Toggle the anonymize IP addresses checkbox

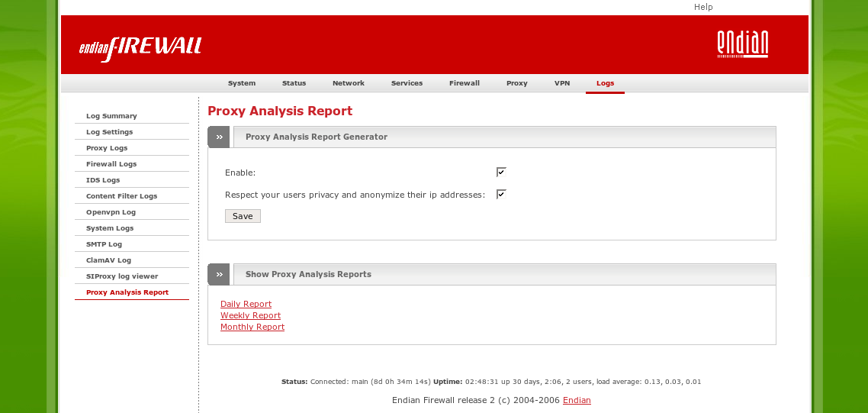[x=501, y=194]
